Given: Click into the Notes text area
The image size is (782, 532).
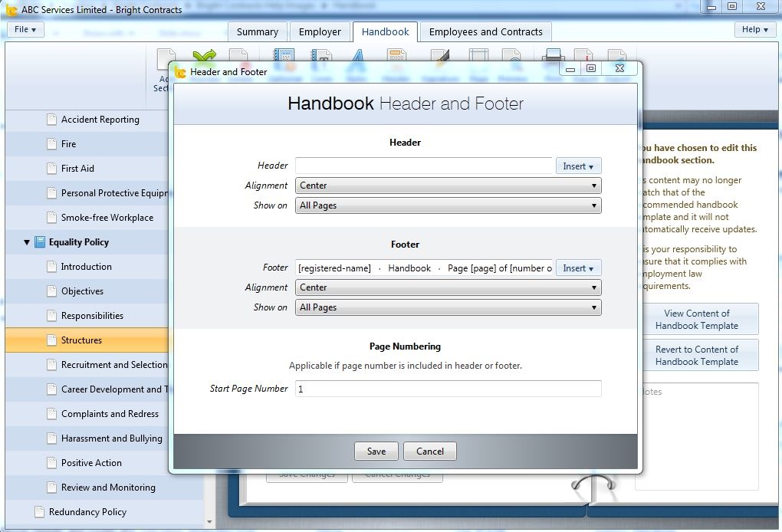Looking at the screenshot, I should (698, 436).
